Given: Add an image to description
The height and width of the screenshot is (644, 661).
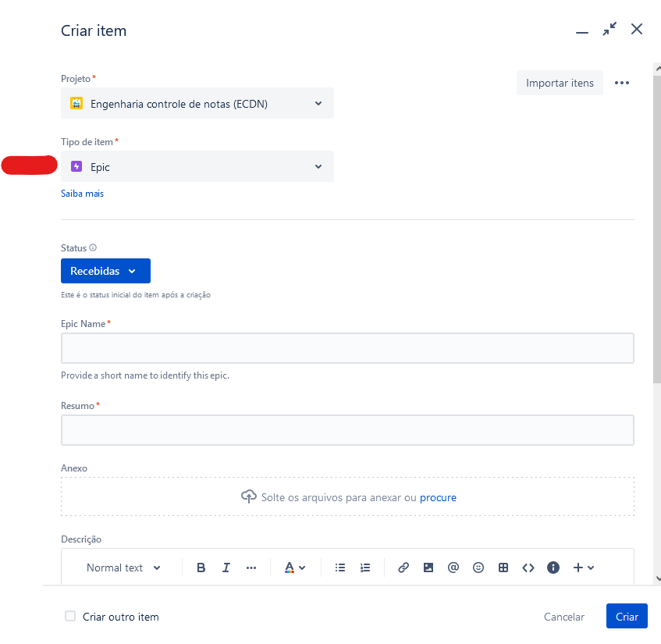Looking at the screenshot, I should tap(428, 568).
